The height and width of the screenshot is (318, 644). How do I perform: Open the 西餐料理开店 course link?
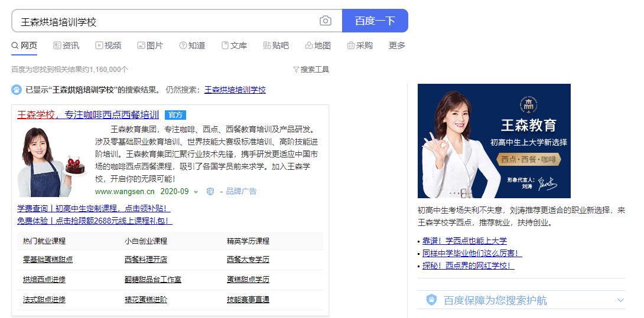(x=146, y=260)
